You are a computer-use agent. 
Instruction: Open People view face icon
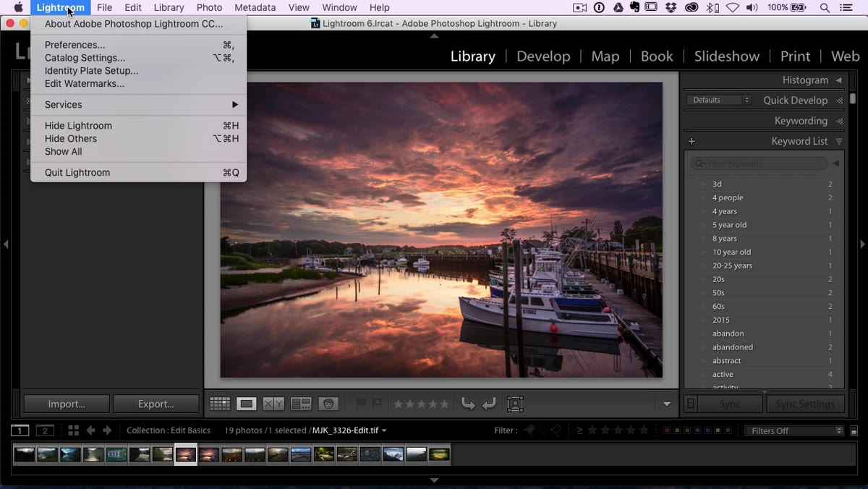point(328,404)
